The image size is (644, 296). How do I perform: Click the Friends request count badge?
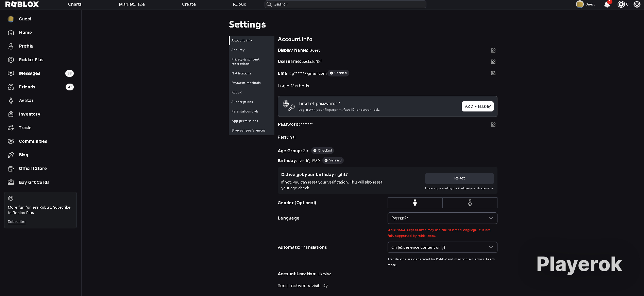point(70,87)
